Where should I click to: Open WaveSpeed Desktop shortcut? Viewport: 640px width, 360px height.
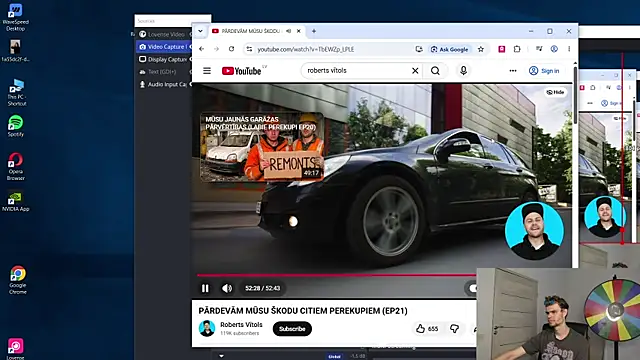[x=16, y=17]
